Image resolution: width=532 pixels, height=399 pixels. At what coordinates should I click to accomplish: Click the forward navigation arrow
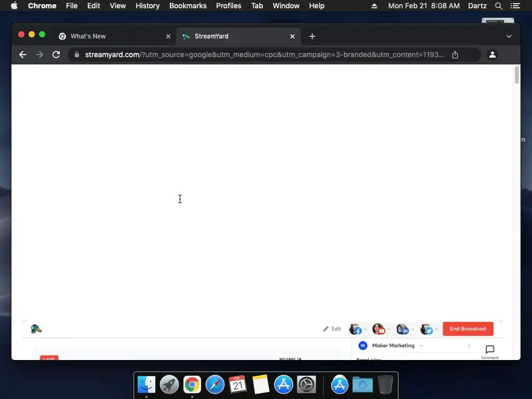[x=39, y=55]
